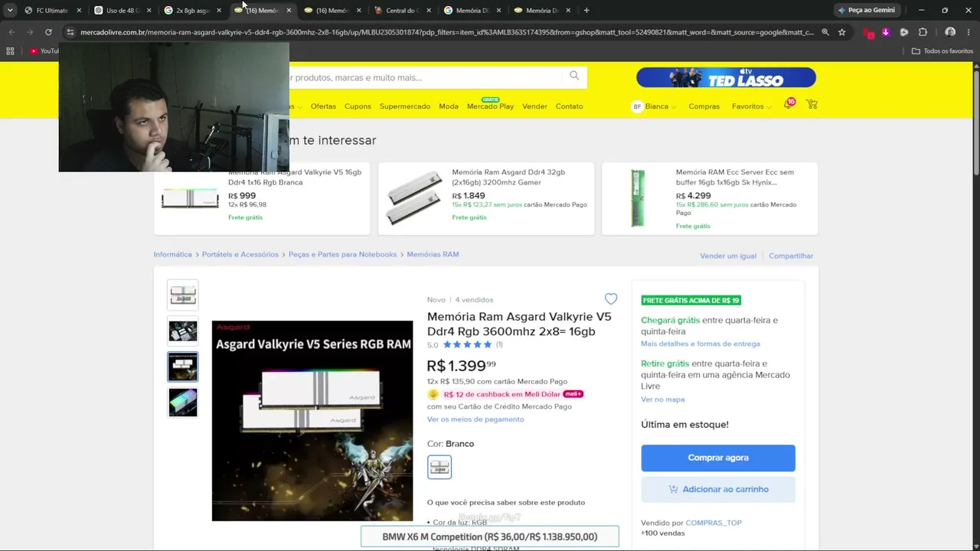Open the Memórias RAM breadcrumb link
This screenshot has height=551, width=980.
(433, 254)
